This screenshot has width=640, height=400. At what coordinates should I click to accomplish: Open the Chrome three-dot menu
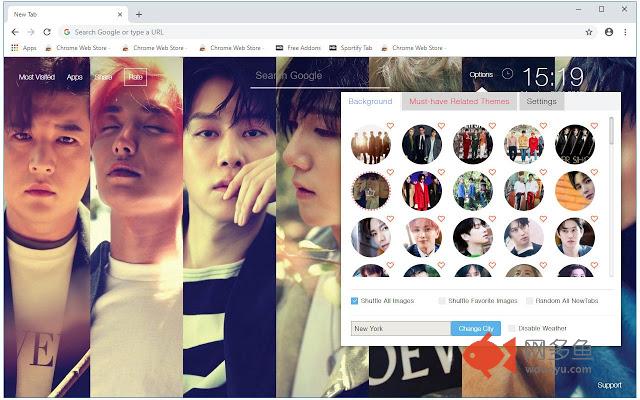[625, 32]
